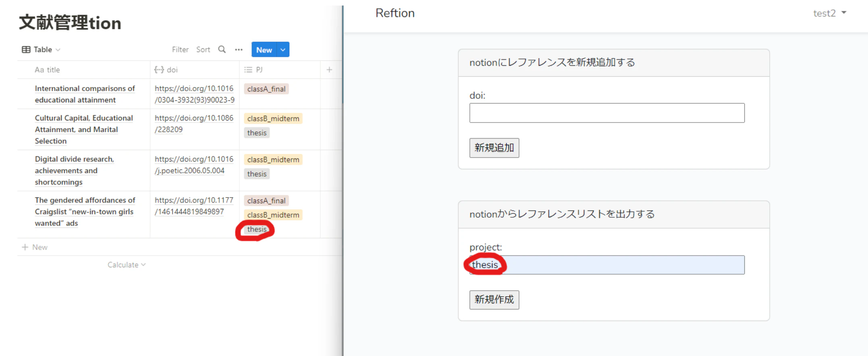Screen dimensions: 868x356
Task: Focus the doi input field
Action: point(607,113)
